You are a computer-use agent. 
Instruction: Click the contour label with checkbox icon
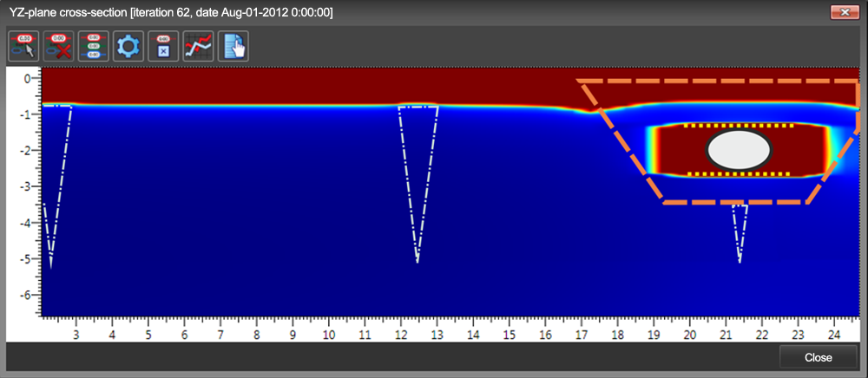click(163, 47)
